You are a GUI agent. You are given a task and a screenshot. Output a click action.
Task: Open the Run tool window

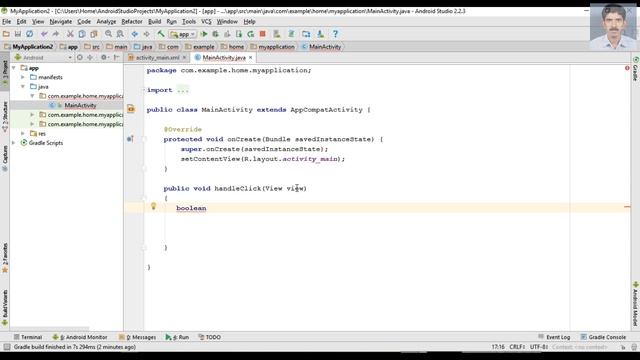point(177,337)
